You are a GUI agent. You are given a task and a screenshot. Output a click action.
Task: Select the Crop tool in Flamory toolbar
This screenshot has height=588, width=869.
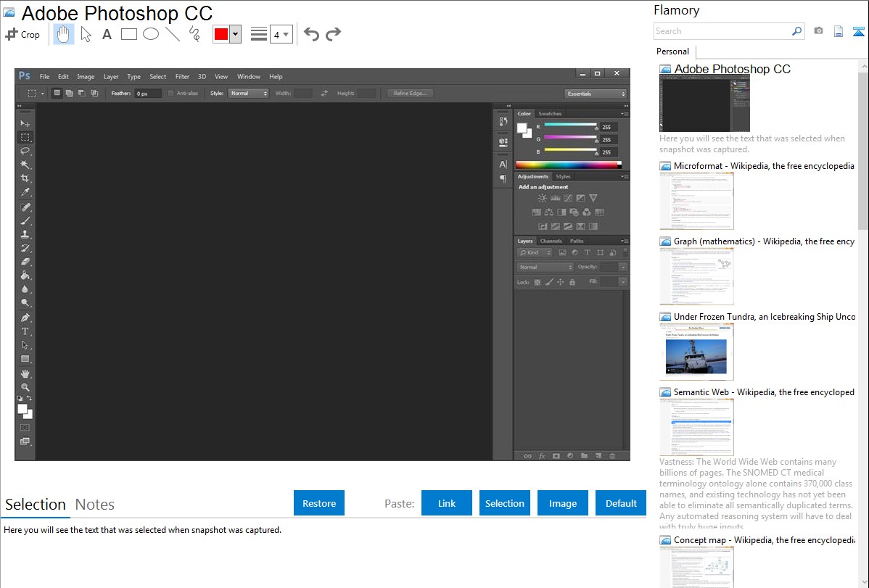(x=22, y=34)
